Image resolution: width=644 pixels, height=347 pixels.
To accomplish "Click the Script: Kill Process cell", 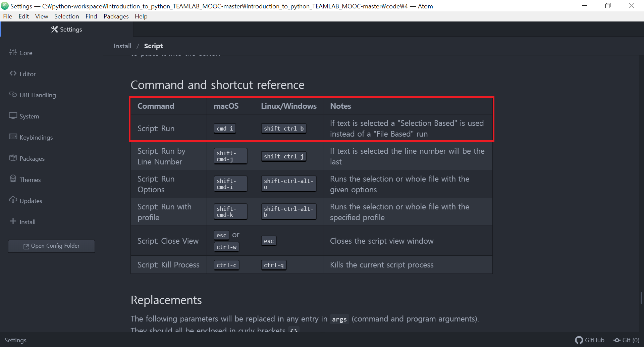I will (169, 265).
